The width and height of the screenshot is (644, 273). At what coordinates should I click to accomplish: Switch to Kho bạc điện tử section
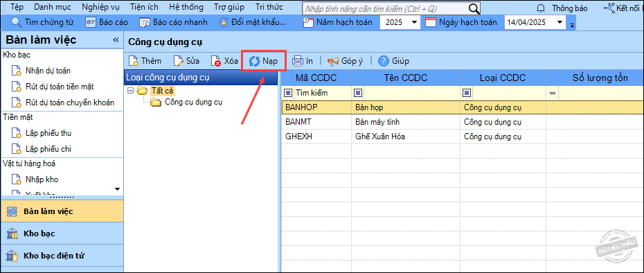tap(62, 256)
